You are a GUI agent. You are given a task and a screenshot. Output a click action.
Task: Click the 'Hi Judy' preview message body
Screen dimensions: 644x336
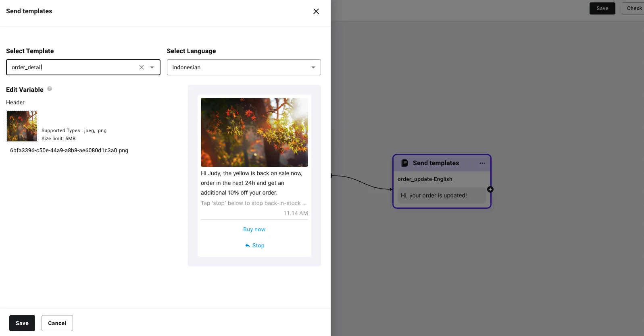coord(252,183)
